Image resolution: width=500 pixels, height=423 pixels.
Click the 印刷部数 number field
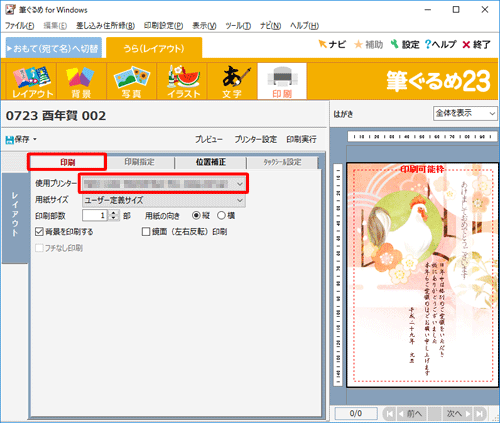point(95,216)
